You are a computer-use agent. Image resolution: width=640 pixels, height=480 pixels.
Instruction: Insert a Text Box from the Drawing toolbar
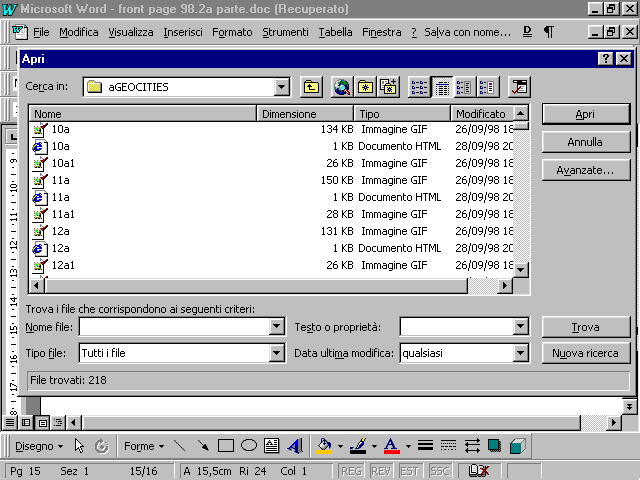pyautogui.click(x=271, y=446)
